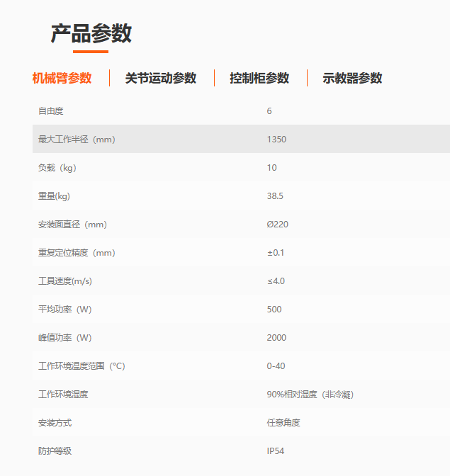This screenshot has width=450, height=476.
Task: Switch to the 示教器参数 tab
Action: (352, 78)
